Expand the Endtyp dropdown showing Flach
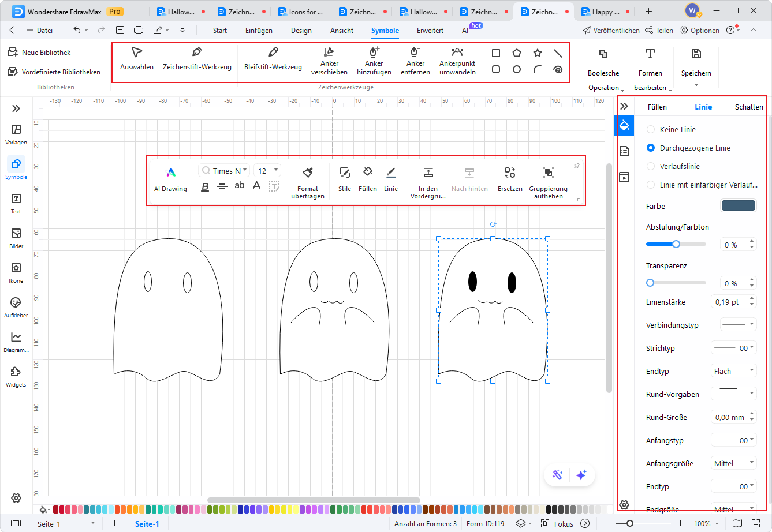Screen dimensions: 772x532 (x=733, y=370)
